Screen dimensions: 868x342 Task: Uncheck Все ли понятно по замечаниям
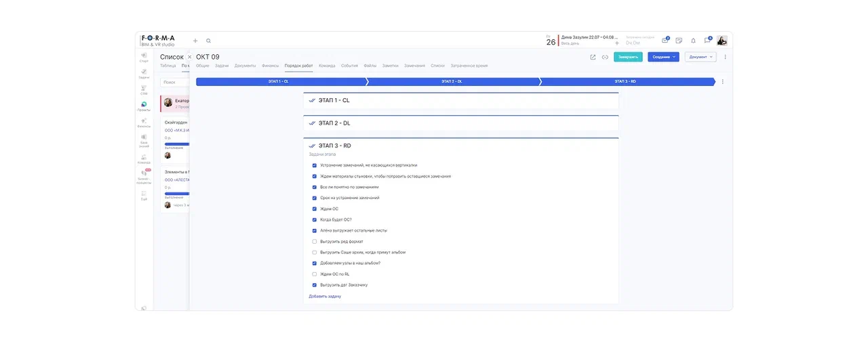click(x=315, y=187)
